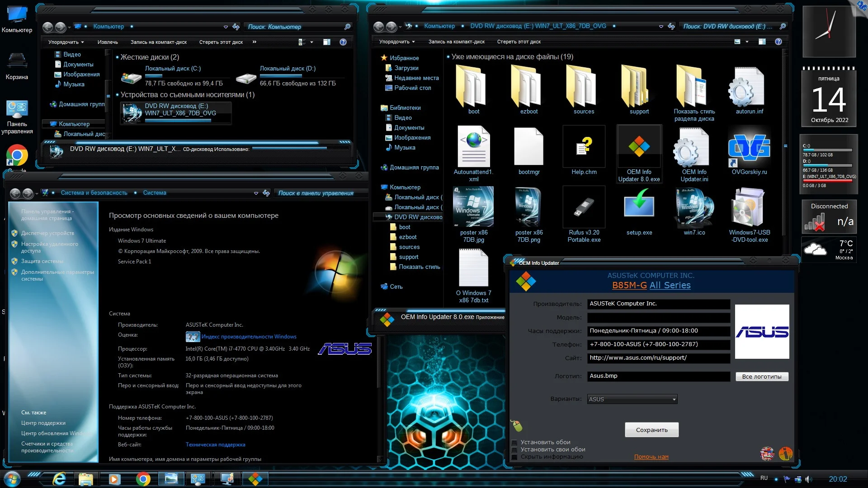Open the Индекс производительности Windows link
868x488 pixels.
point(249,337)
